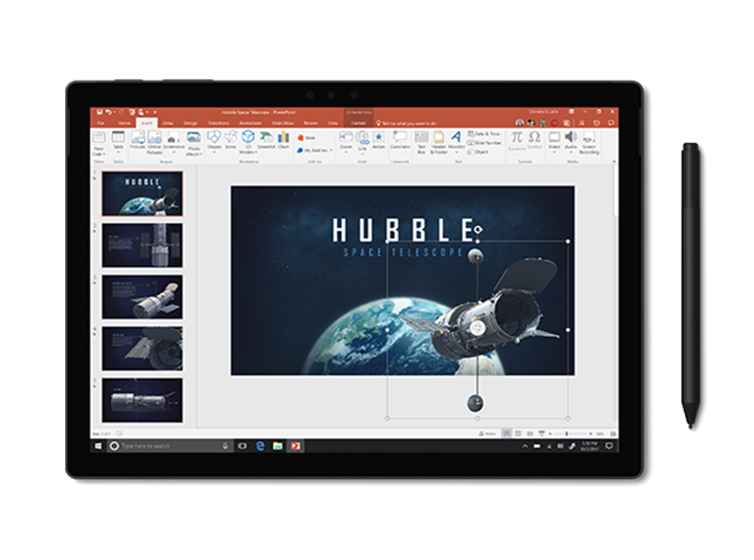
Task: Save the presentation via Quick Access
Action: point(99,112)
